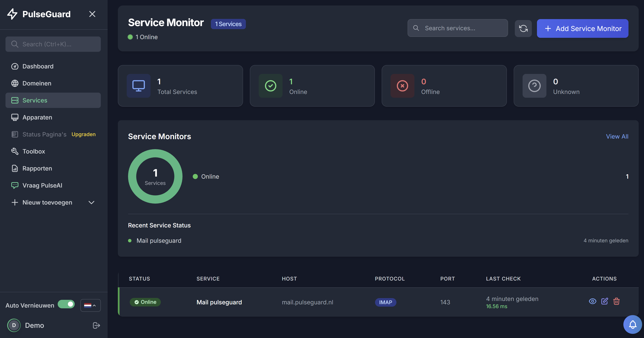644x338 pixels.
Task: Collapse the sidebar with the X
Action: (x=92, y=14)
